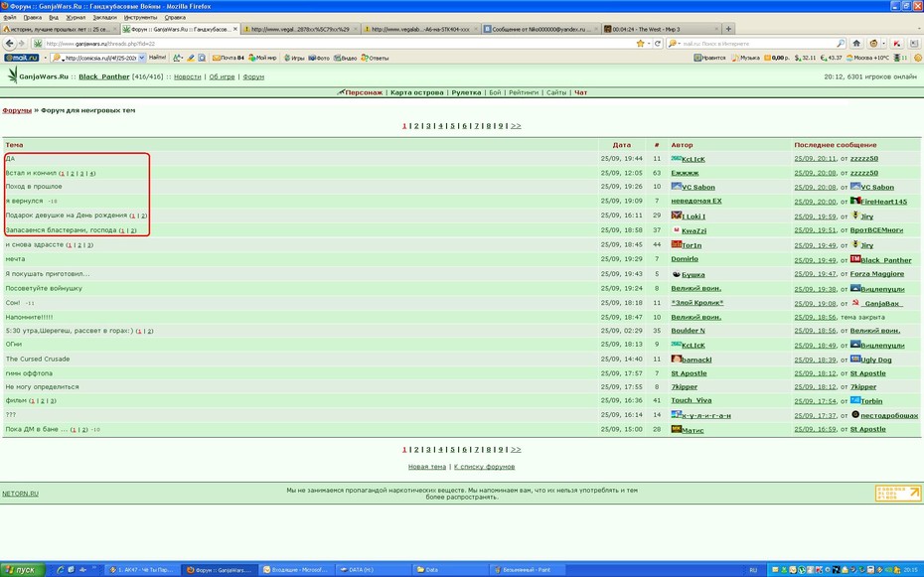Open a new browser tab with plus button
Image resolution: width=924 pixels, height=577 pixels.
728,29
